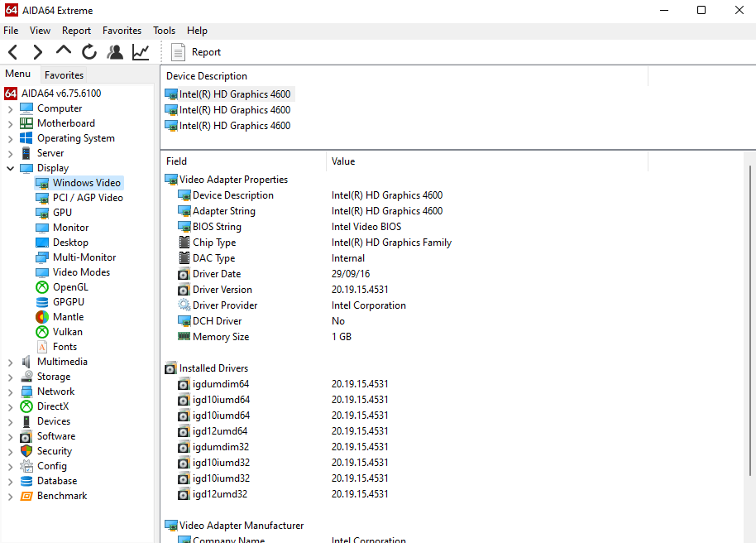This screenshot has width=756, height=543.
Task: Open user account manager toolbar icon
Action: [115, 52]
